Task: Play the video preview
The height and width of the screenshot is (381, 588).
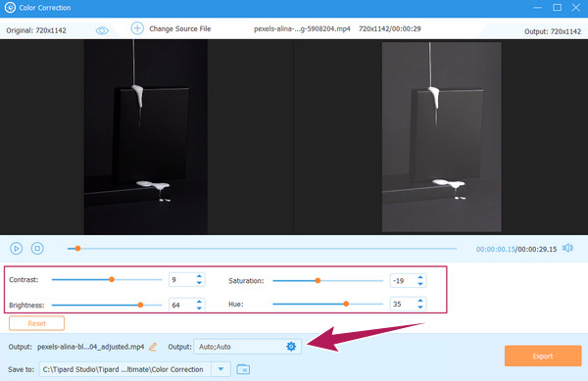Action: tap(16, 249)
